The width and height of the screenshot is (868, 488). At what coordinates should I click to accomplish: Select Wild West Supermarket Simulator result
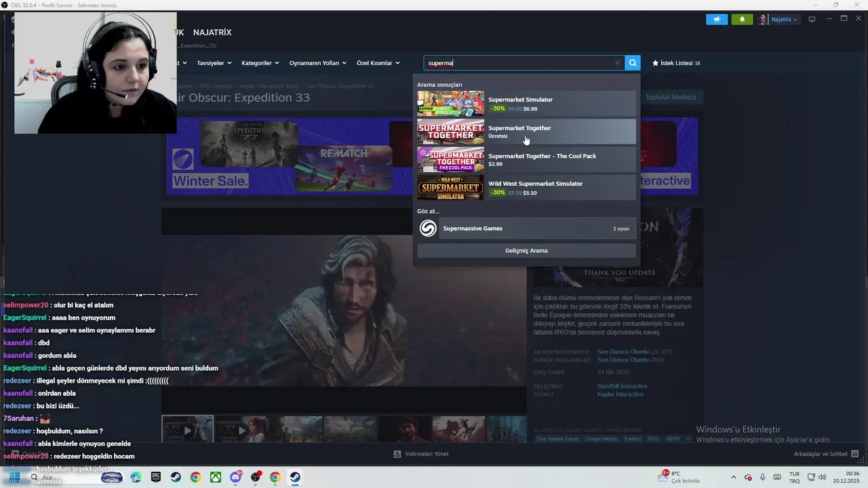click(x=526, y=187)
